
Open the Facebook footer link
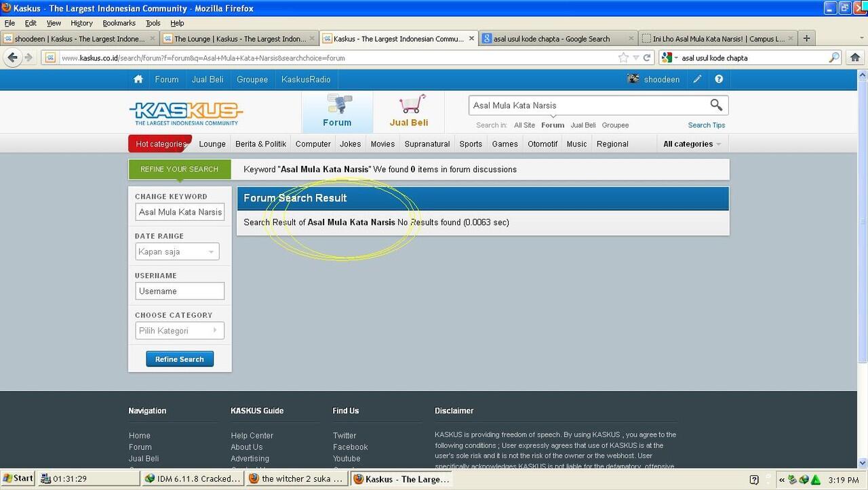coord(351,447)
